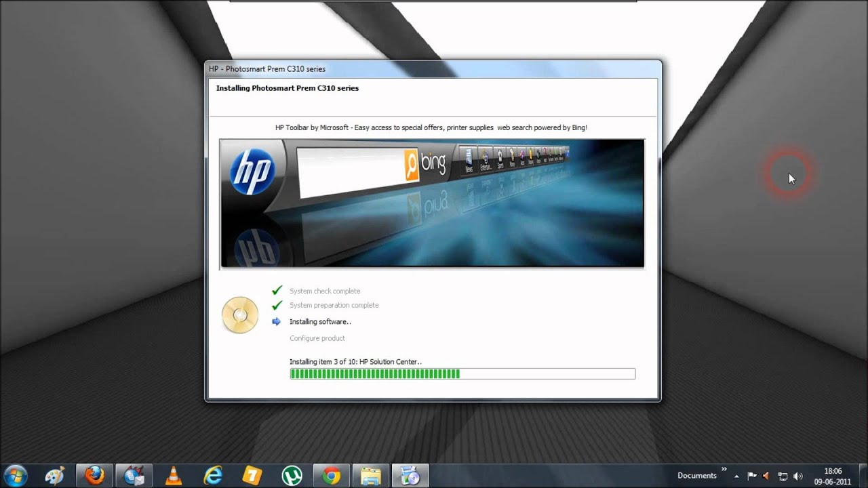Open the Documents toolbar on taskbar
The width and height of the screenshot is (868, 488).
(x=697, y=476)
